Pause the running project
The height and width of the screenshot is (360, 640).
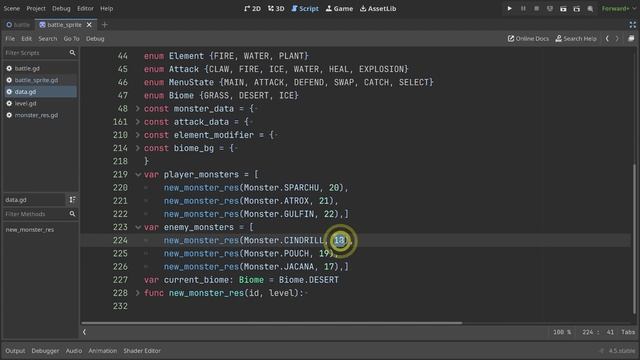pyautogui.click(x=523, y=9)
